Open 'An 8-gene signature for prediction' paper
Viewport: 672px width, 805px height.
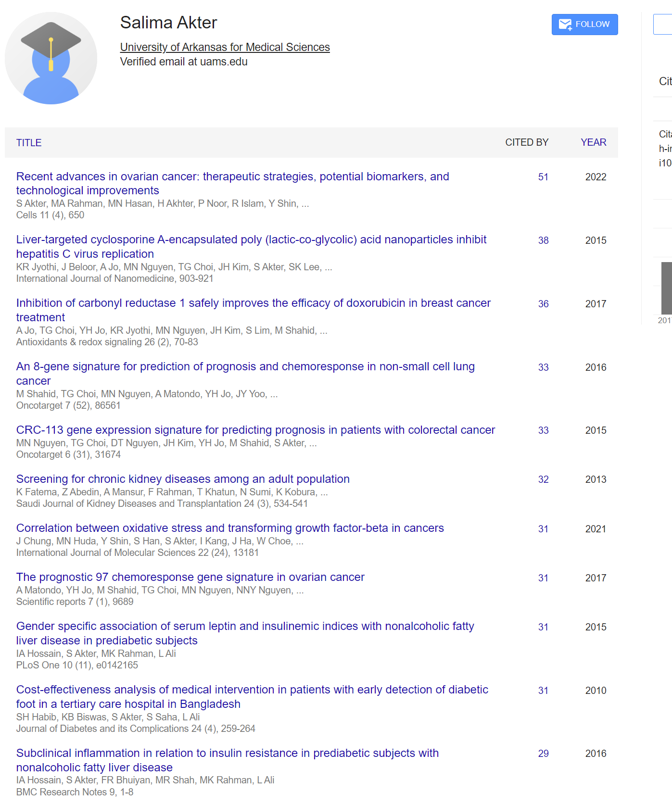point(245,374)
